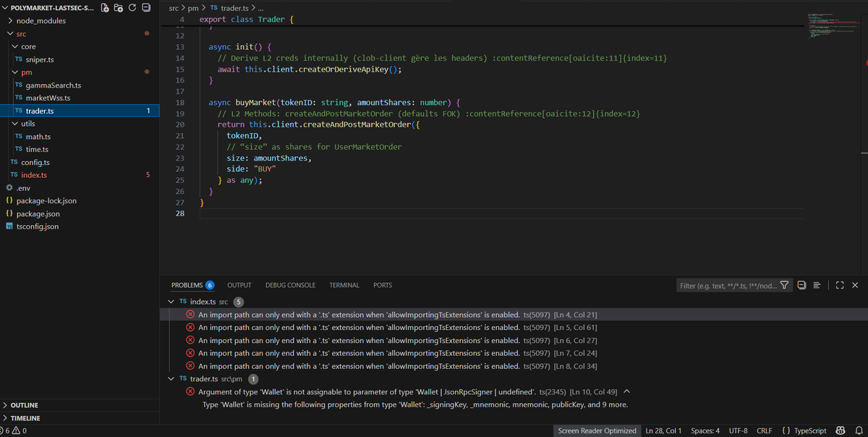Click the error icon of Ln 5 import path problem

190,328
